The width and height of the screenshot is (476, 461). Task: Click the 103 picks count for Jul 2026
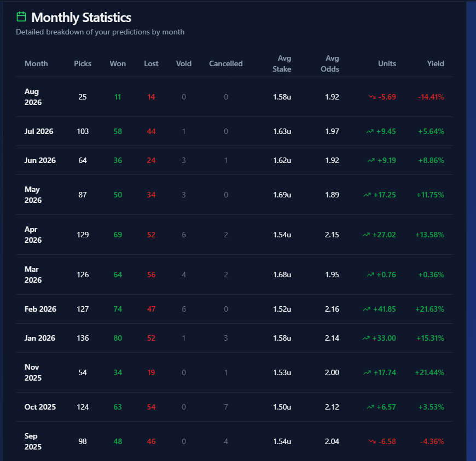[x=83, y=131]
